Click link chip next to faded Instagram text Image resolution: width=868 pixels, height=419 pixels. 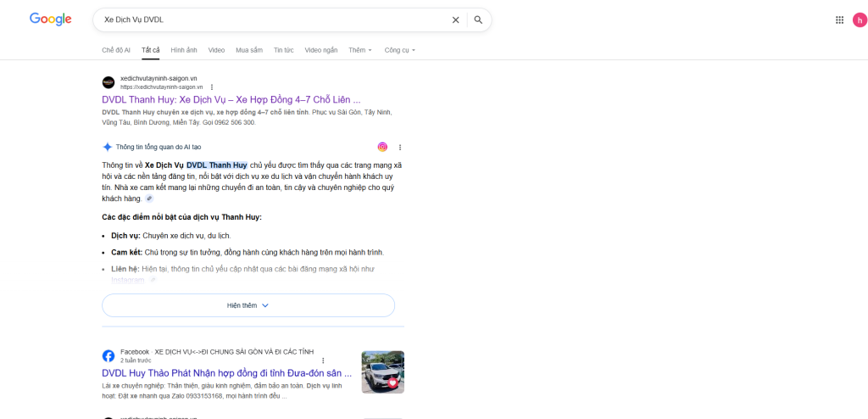(x=153, y=280)
